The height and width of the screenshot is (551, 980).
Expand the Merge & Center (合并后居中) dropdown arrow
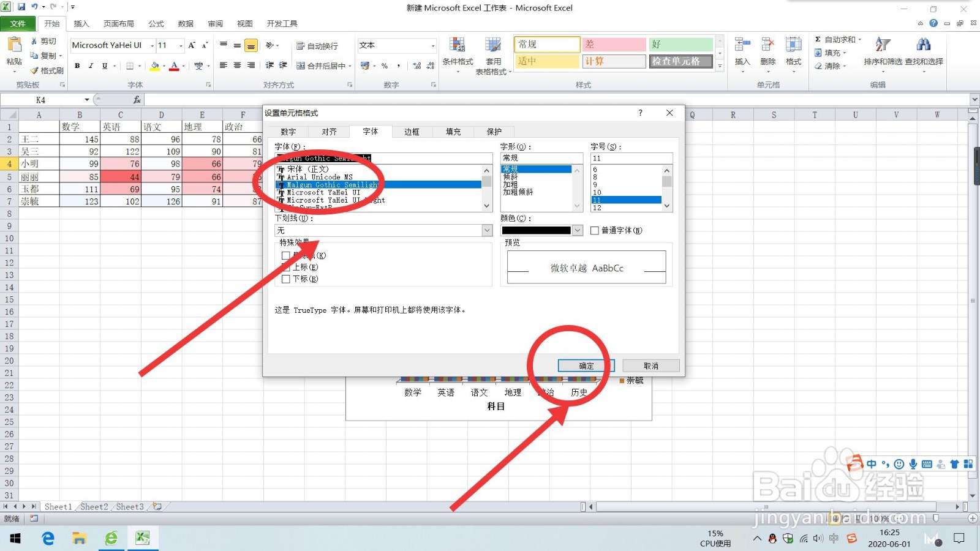[x=350, y=66]
